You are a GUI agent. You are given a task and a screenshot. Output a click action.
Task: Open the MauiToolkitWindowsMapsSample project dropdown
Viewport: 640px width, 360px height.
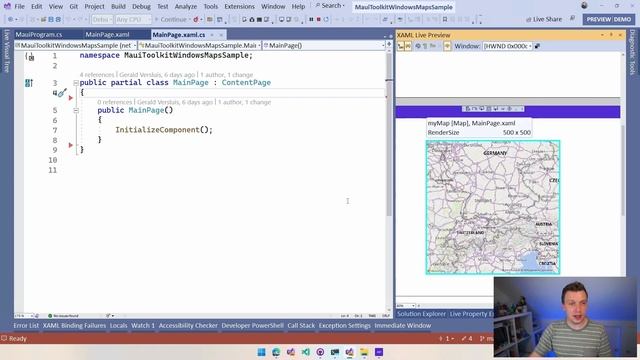click(76, 45)
